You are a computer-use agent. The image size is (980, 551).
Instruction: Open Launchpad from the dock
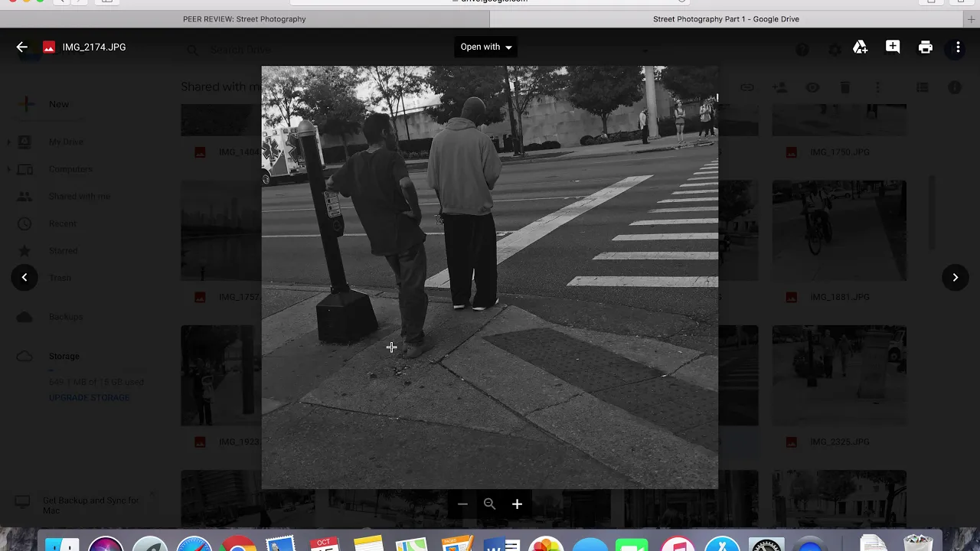(x=150, y=544)
